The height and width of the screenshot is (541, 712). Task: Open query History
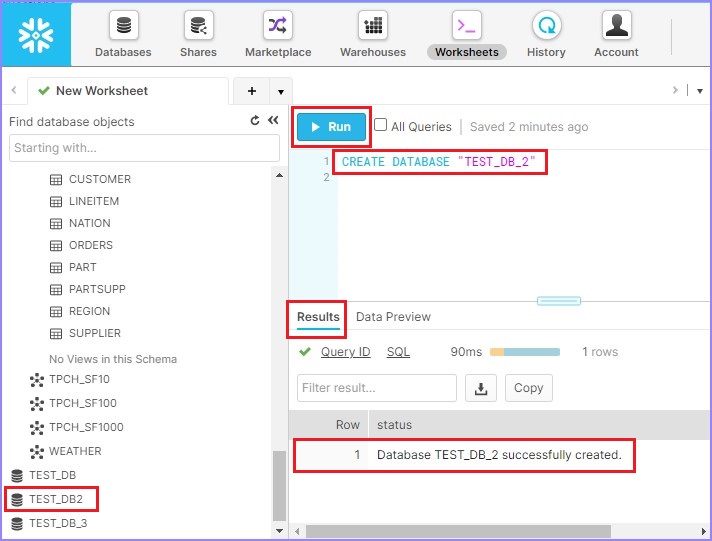[x=546, y=35]
